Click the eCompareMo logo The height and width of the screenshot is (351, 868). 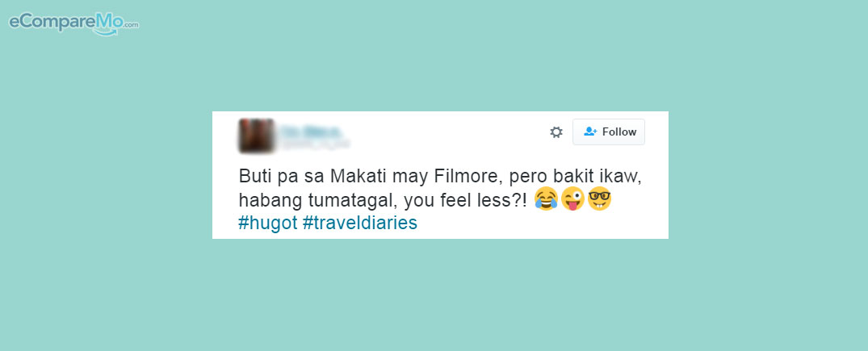click(73, 24)
